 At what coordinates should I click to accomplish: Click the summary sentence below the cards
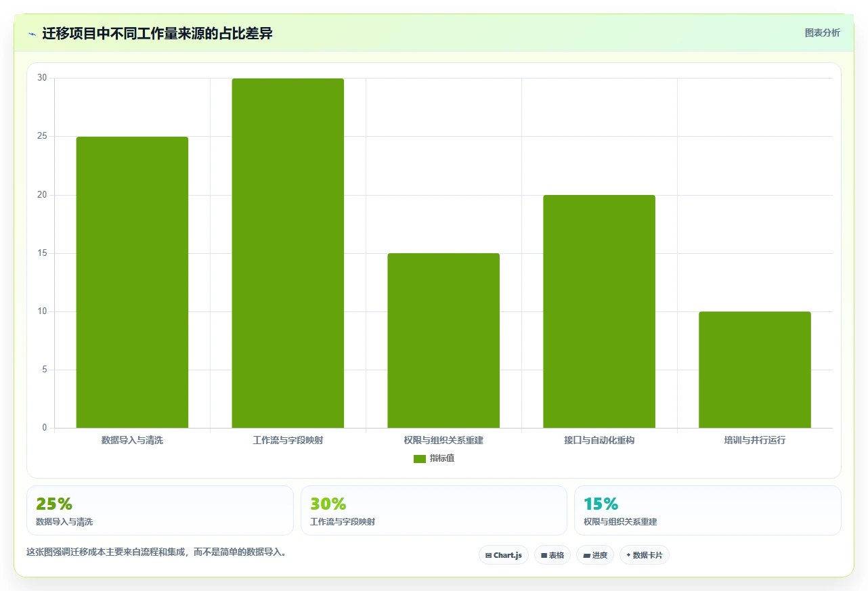coord(158,552)
